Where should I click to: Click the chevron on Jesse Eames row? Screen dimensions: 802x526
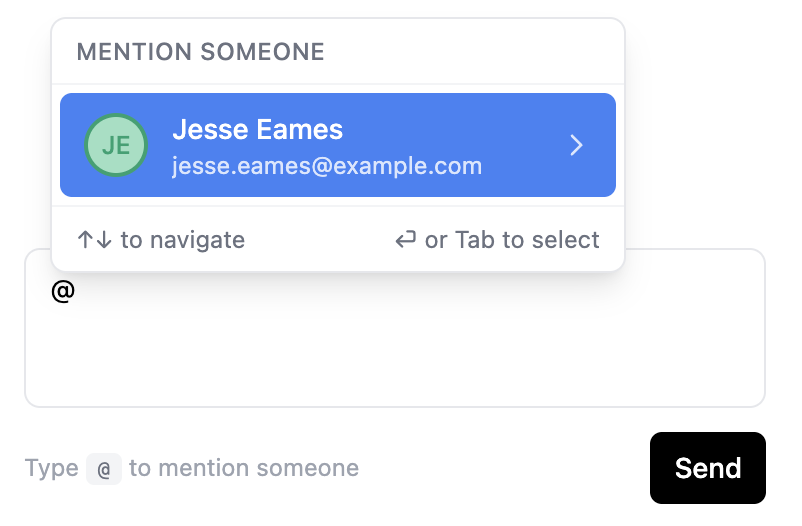click(576, 146)
